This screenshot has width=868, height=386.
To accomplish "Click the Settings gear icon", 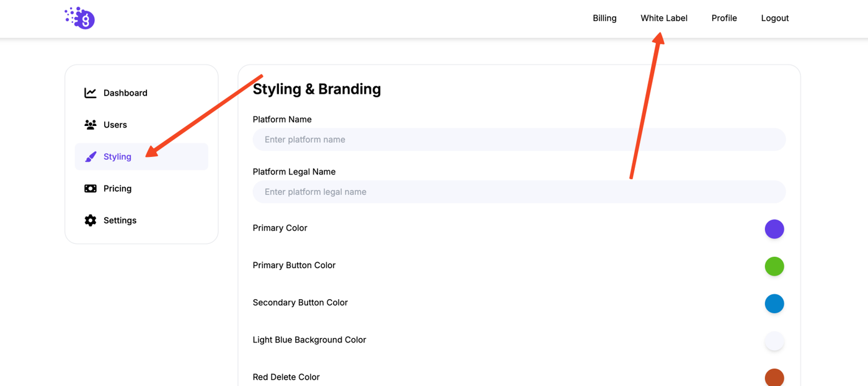I will (91, 220).
